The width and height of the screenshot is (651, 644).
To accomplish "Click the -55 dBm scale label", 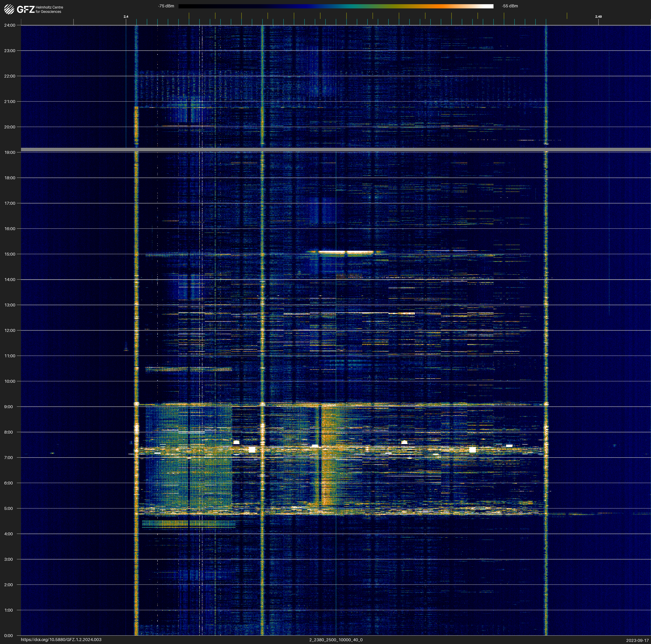I will coord(509,6).
